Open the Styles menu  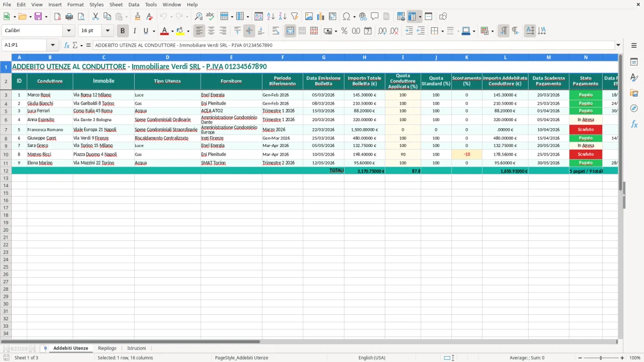coord(97,4)
